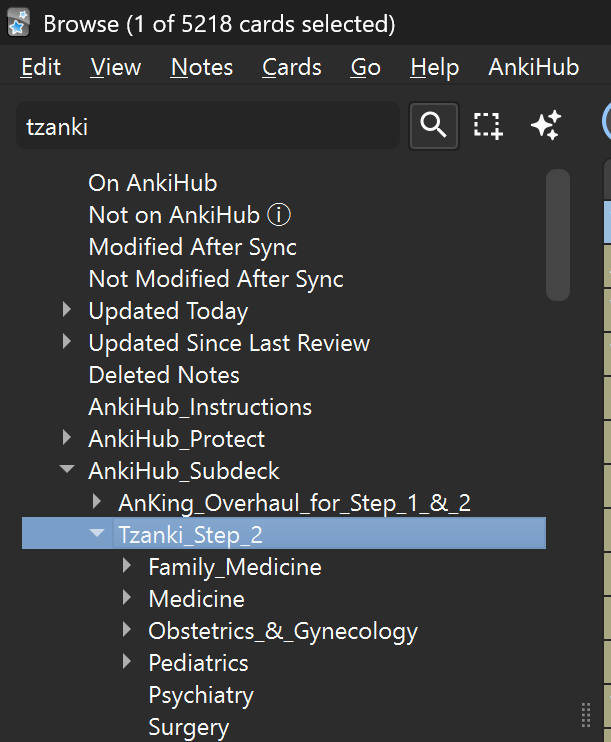Screen dimensions: 611x742
Task: Collapse the AnkiHub_Subdeck node
Action: tap(67, 469)
